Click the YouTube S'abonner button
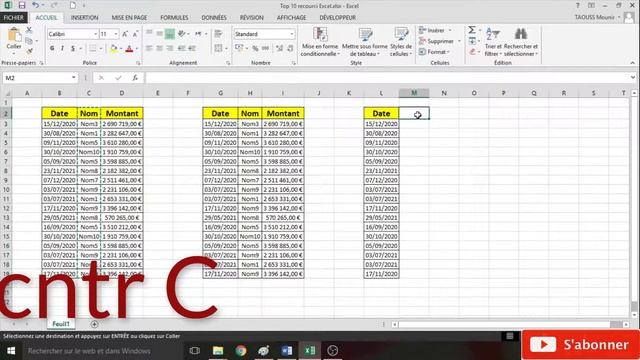Image resolution: width=640 pixels, height=360 pixels. click(x=580, y=345)
